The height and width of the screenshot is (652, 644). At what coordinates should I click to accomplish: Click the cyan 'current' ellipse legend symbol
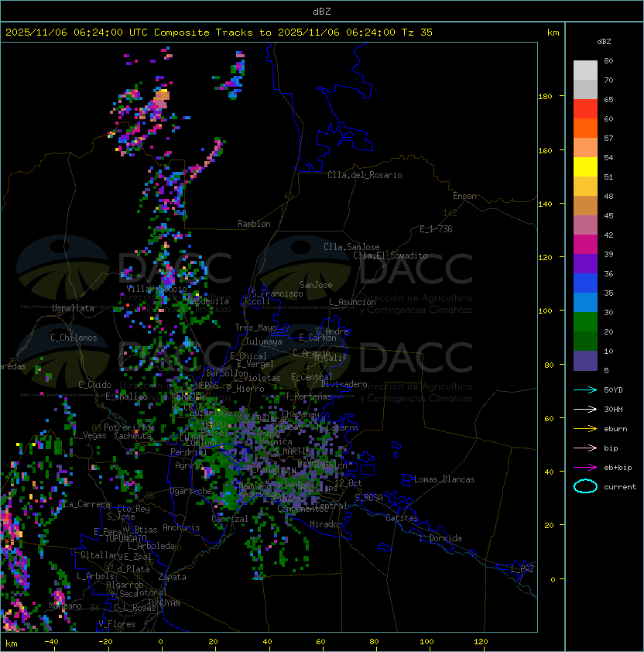585,486
